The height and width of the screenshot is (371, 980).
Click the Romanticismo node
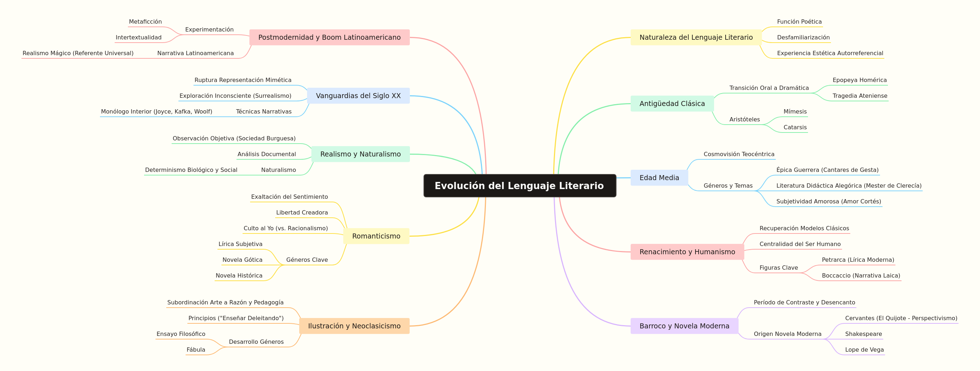click(x=376, y=236)
